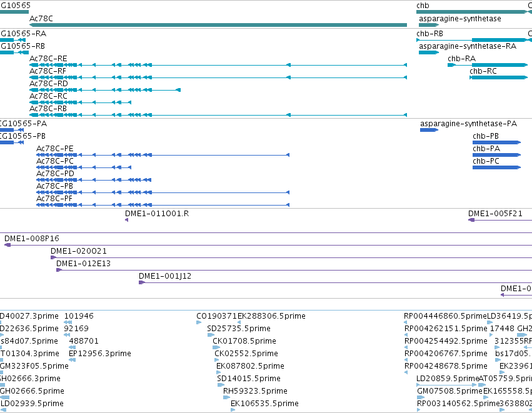Click EST feature 101946
The height and width of the screenshot is (413, 532).
68,322
